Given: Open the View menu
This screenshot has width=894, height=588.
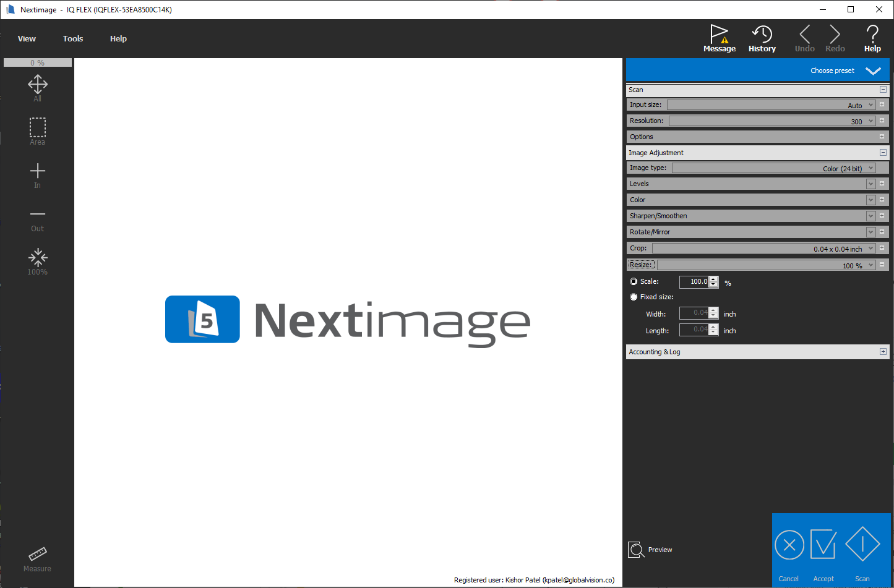Looking at the screenshot, I should [27, 38].
